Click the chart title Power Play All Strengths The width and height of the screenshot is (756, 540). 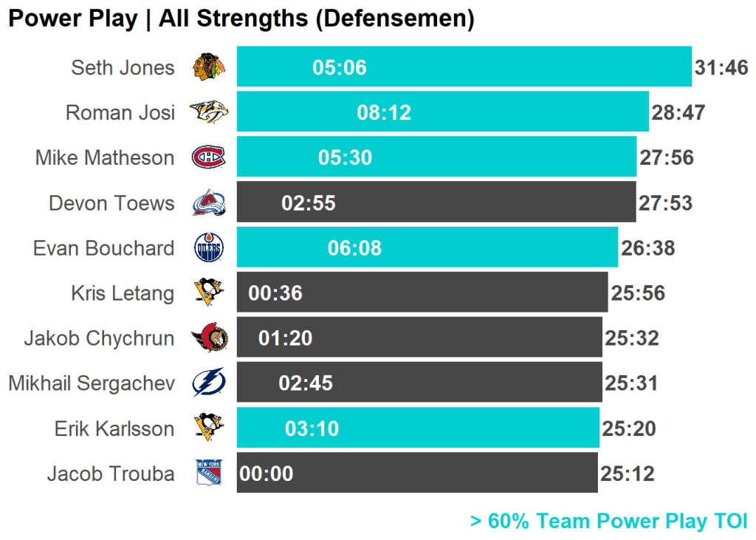[x=241, y=18]
